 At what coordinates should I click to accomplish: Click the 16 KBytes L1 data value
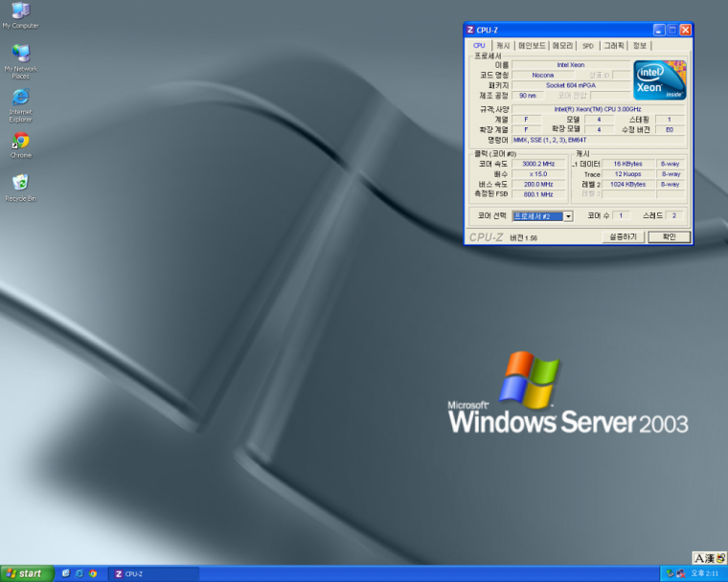tap(627, 164)
